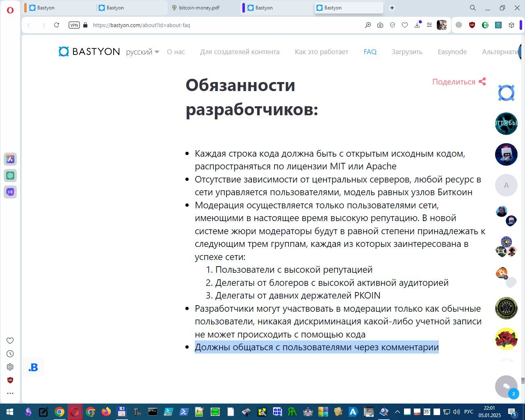Click the blue .B floating button
This screenshot has height=420, width=525.
pos(33,367)
